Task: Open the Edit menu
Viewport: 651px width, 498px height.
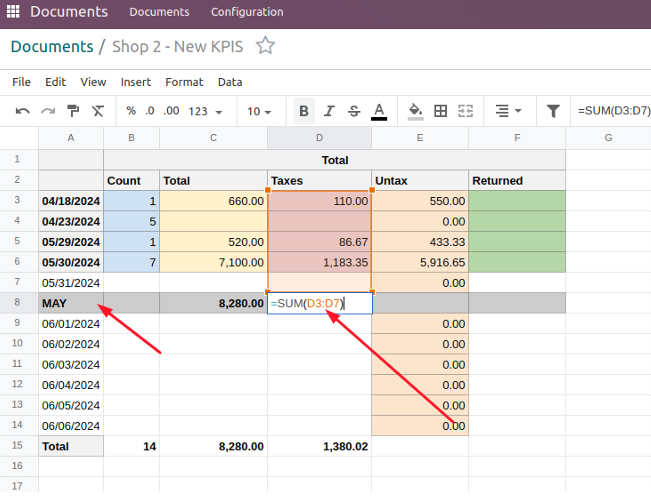Action: (x=56, y=82)
